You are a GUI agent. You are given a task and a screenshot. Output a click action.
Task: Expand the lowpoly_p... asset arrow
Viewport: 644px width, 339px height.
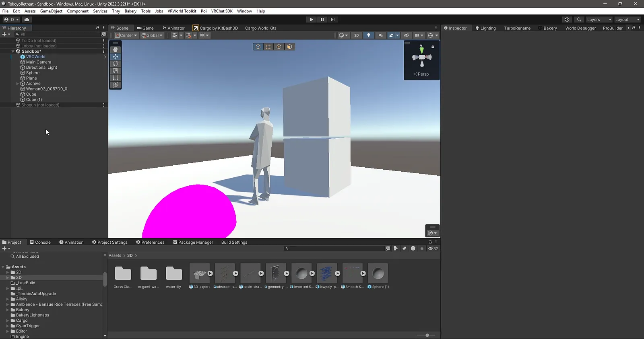(x=337, y=273)
